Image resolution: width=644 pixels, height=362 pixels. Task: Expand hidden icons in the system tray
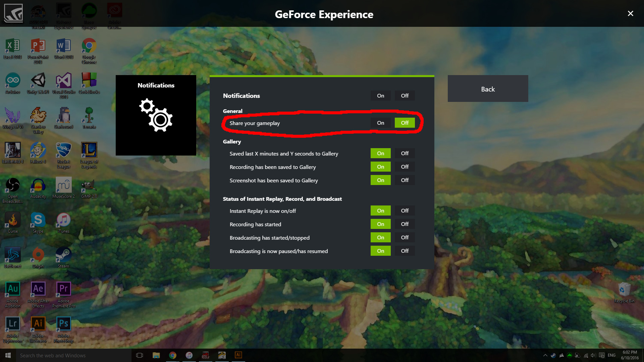click(545, 355)
